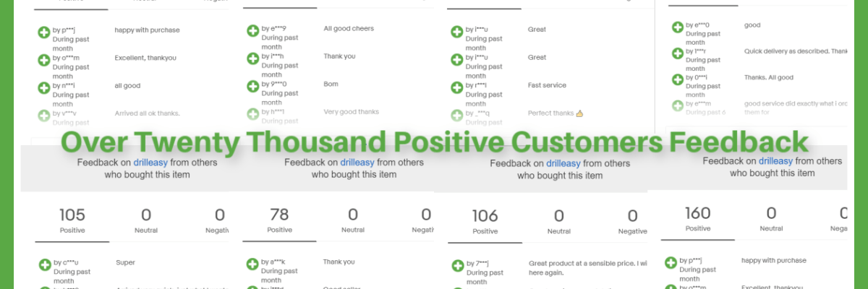
Task: Select plus icon beside "Super" feedback
Action: point(44,264)
